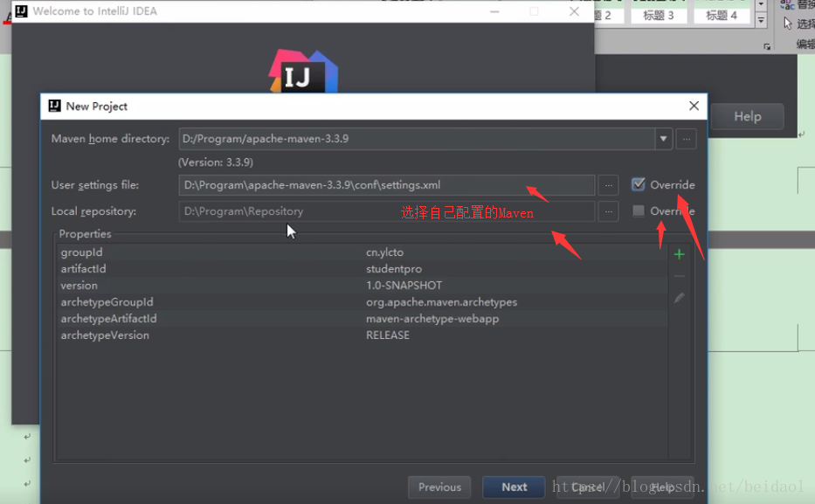Open the Maven home directory dropdown arrow
The height and width of the screenshot is (504, 815).
click(x=663, y=139)
